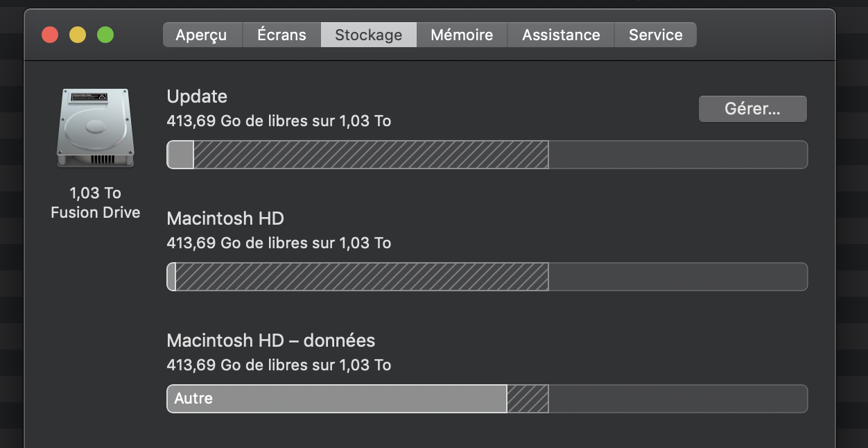Minimize the window using the yellow button
Screen dimensions: 868x448
point(78,35)
